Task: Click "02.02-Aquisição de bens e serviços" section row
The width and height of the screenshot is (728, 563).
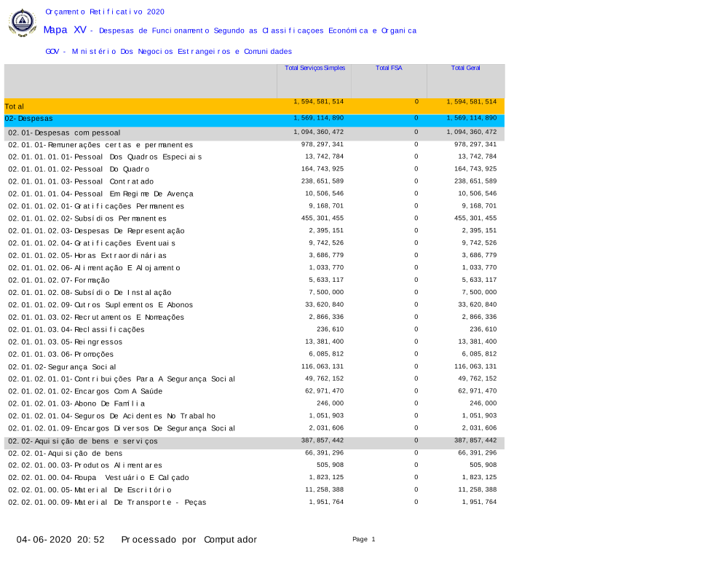Action: [83, 441]
